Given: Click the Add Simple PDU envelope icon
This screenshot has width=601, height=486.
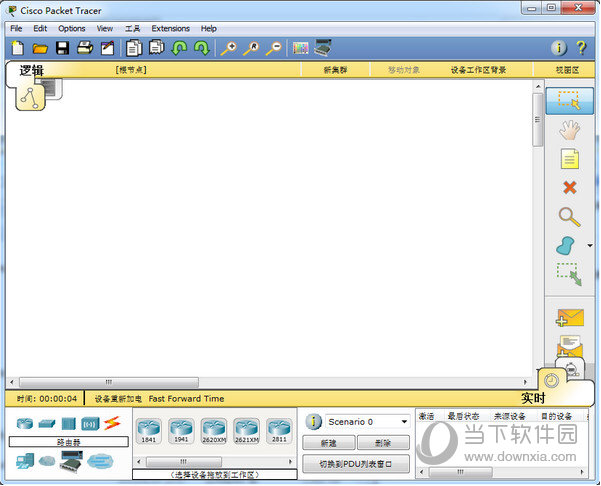Looking at the screenshot, I should pos(569,319).
